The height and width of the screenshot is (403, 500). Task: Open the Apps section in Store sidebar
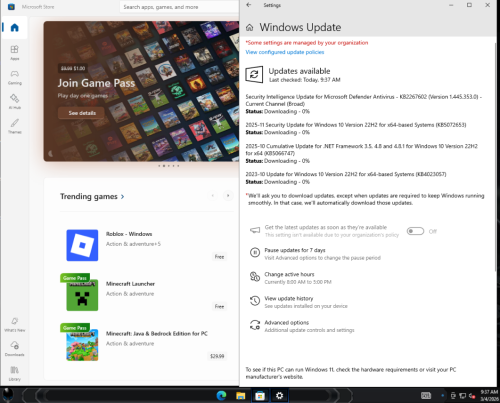pos(14,53)
